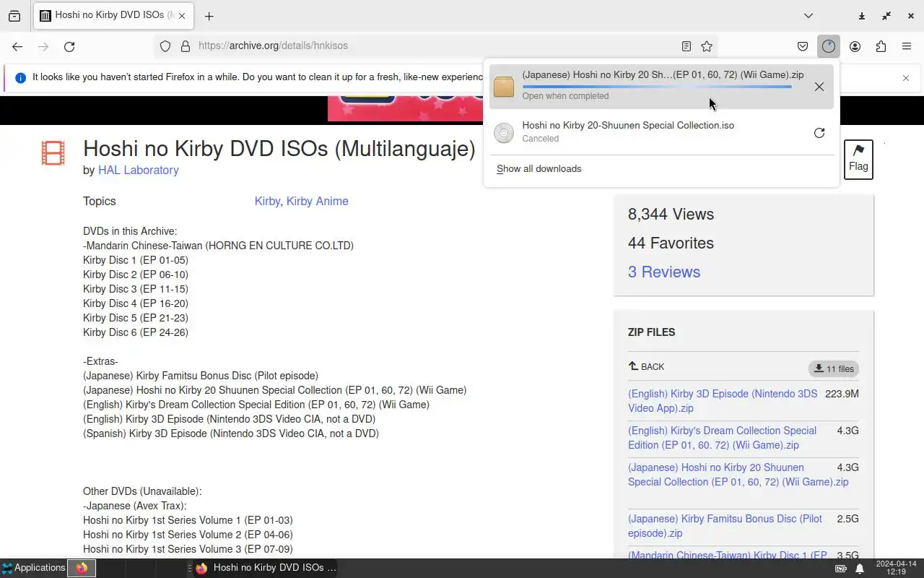Toggle the downloads panel toolbar button
The width and height of the screenshot is (924, 578).
(828, 46)
